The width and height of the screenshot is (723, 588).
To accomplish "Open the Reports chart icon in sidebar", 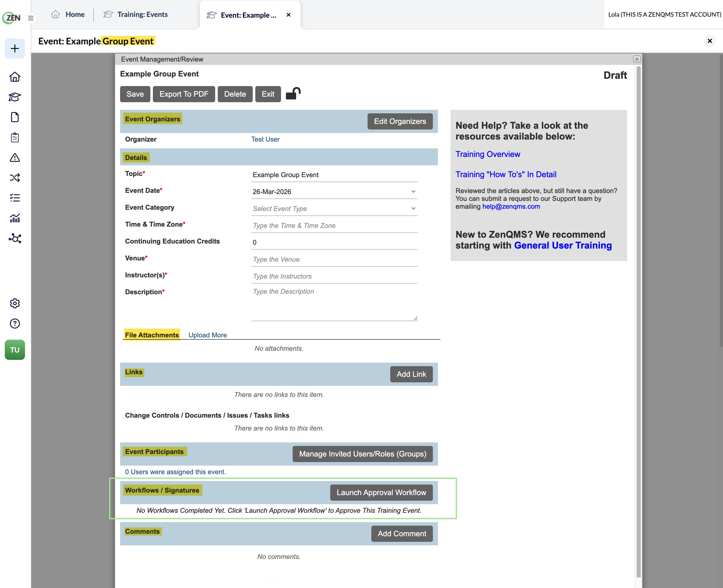I will pyautogui.click(x=15, y=218).
